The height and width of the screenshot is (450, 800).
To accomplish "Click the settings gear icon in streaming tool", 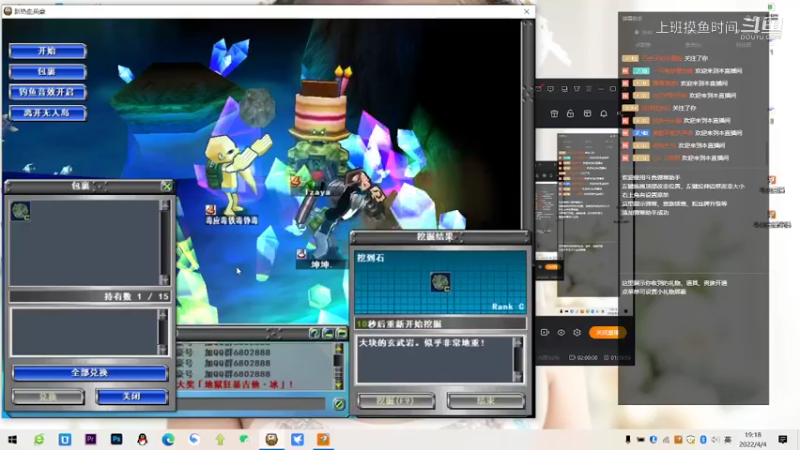I will point(577,333).
